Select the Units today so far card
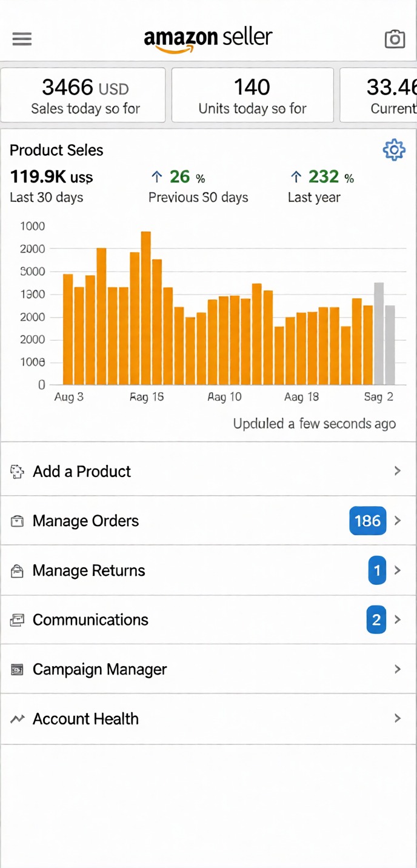This screenshot has width=417, height=868. [x=253, y=95]
